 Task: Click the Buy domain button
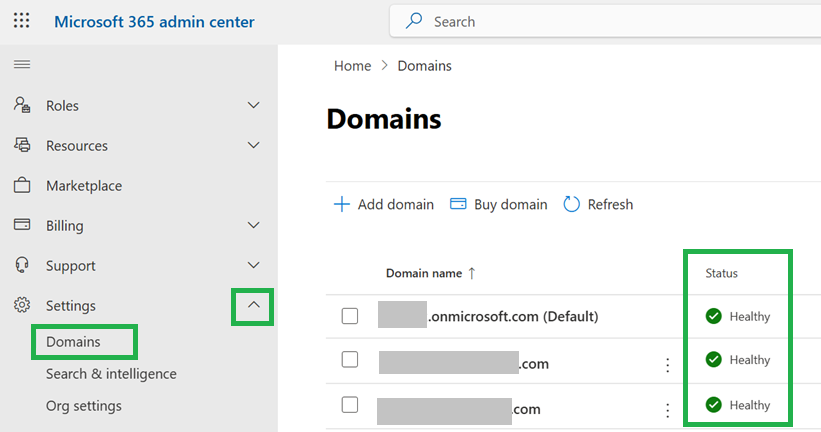(498, 204)
